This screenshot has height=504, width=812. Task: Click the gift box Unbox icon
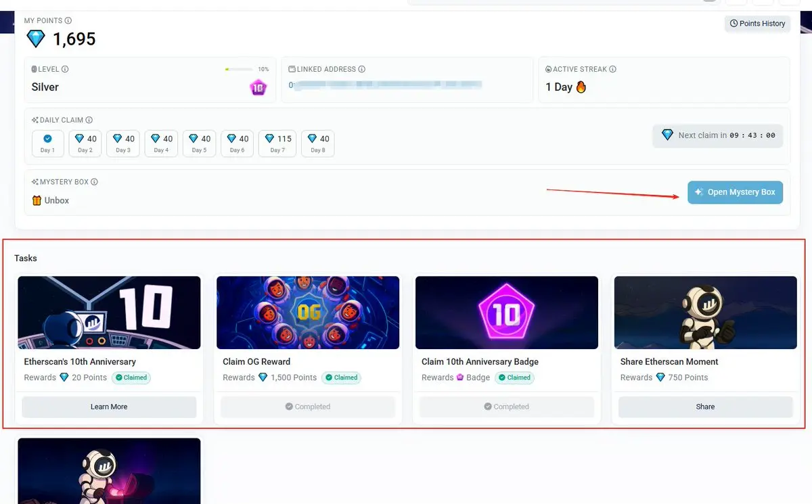(x=37, y=200)
